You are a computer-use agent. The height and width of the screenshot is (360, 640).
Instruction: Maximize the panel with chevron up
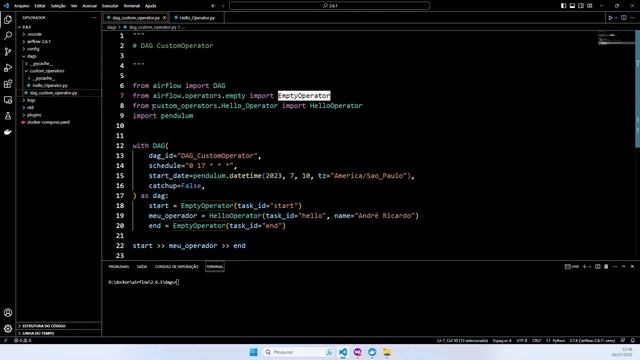tap(623, 267)
